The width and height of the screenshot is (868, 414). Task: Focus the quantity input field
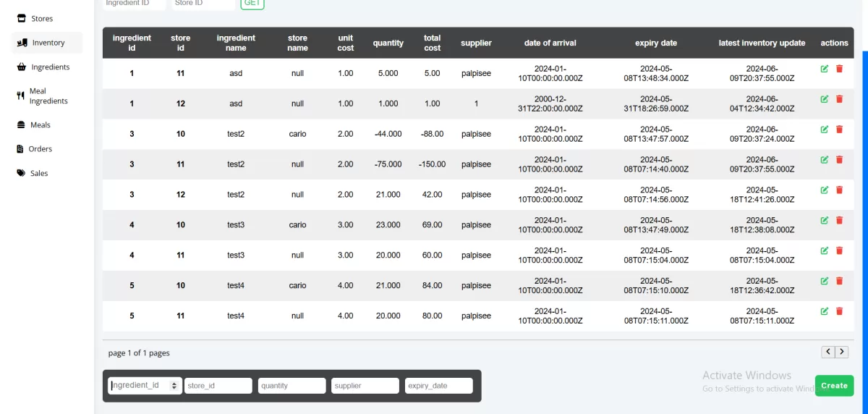292,386
